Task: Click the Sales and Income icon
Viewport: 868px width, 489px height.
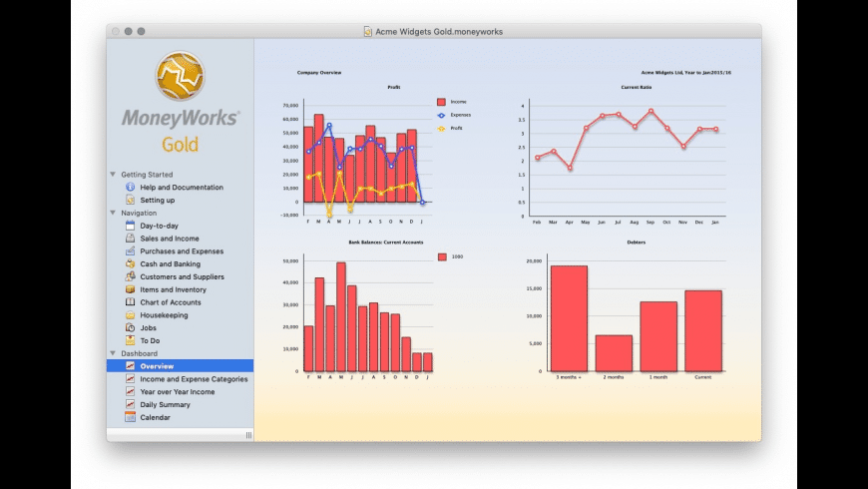Action: click(x=130, y=239)
